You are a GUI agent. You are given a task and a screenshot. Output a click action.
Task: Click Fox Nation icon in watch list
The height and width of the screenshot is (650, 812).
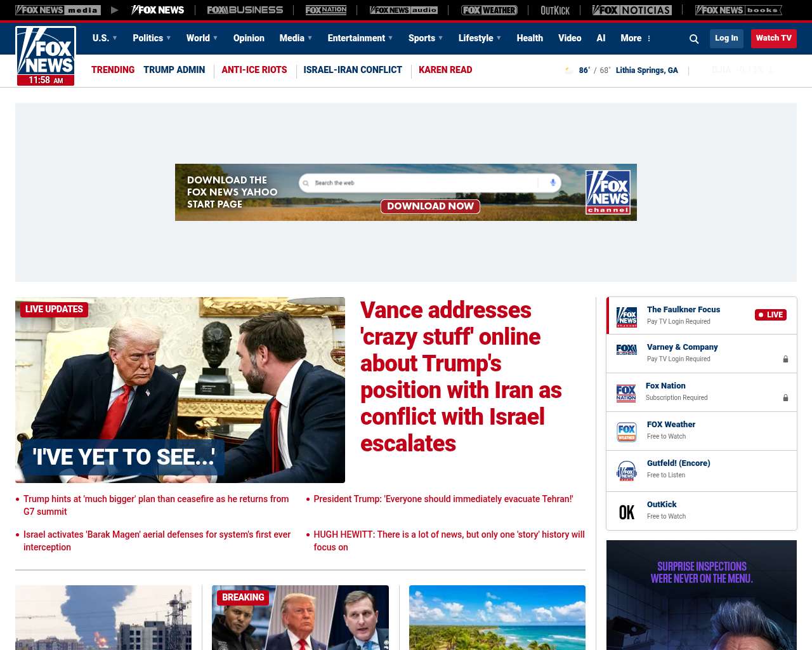click(626, 393)
